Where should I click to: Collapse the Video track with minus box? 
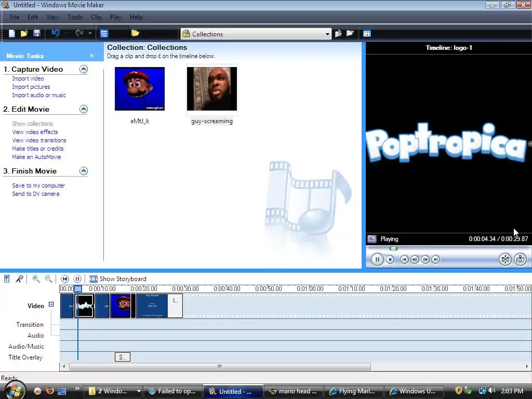[x=51, y=304]
